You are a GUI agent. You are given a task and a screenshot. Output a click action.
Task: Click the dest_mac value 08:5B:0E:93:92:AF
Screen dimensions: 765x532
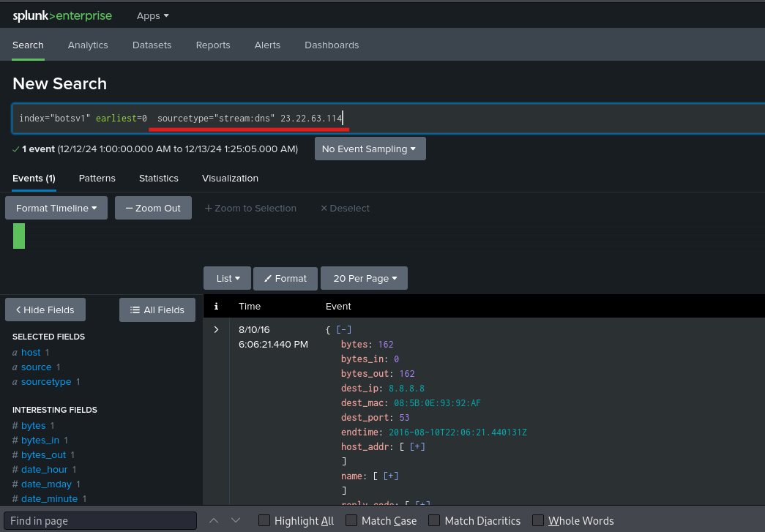437,402
